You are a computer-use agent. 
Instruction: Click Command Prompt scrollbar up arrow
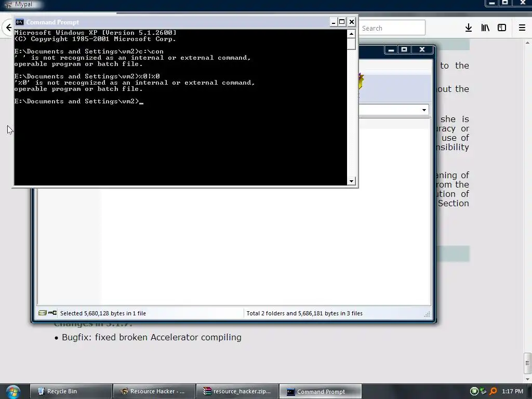351,34
